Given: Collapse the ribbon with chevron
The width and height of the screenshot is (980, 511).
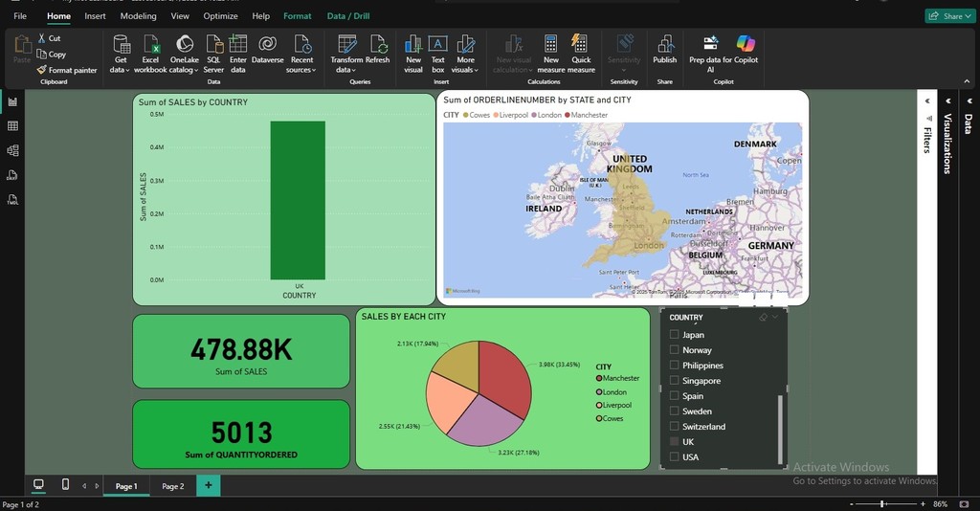Looking at the screenshot, I should tap(968, 81).
